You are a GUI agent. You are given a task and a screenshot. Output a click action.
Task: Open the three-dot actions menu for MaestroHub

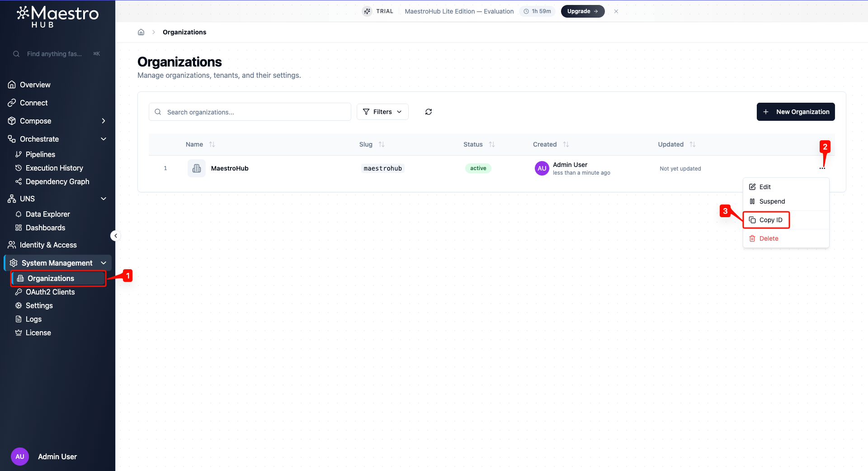click(822, 168)
